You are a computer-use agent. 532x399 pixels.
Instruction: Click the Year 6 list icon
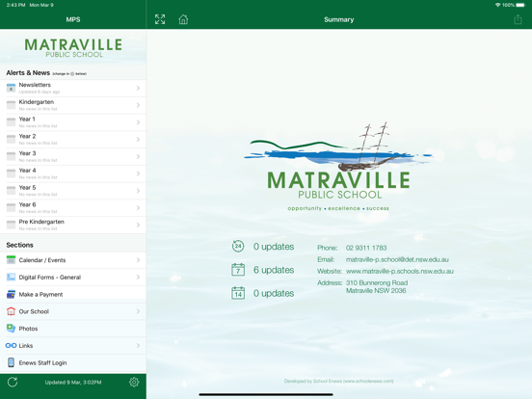11,207
